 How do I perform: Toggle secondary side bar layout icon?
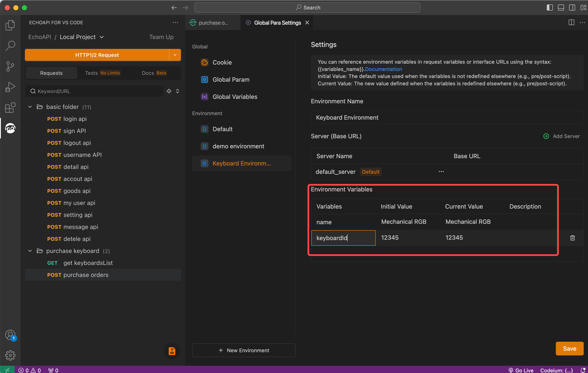pyautogui.click(x=572, y=8)
